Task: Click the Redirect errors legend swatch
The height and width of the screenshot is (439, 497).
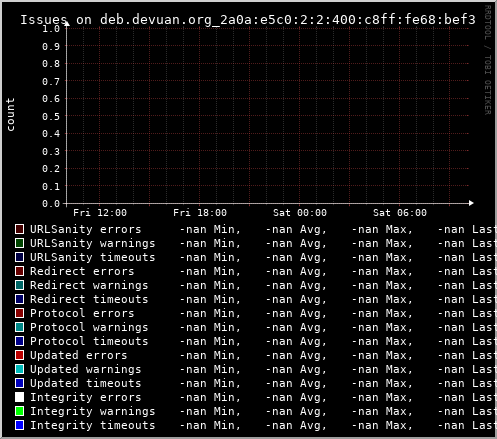Action: point(20,271)
